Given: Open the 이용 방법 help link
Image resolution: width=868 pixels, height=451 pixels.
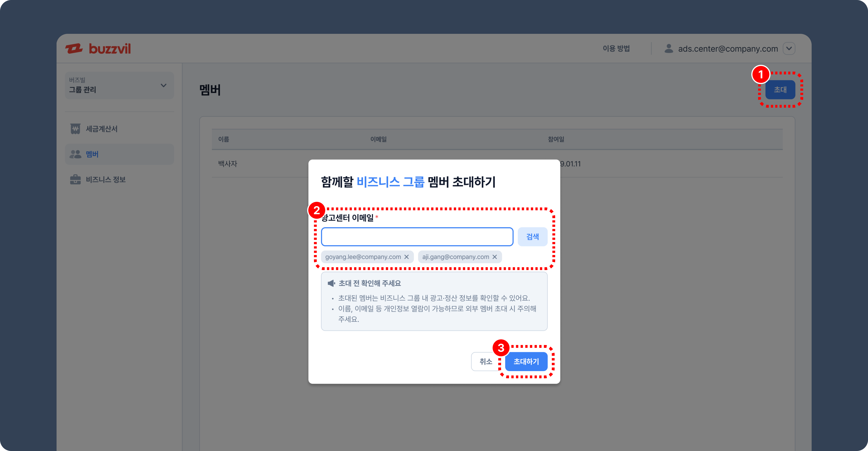Looking at the screenshot, I should point(616,48).
